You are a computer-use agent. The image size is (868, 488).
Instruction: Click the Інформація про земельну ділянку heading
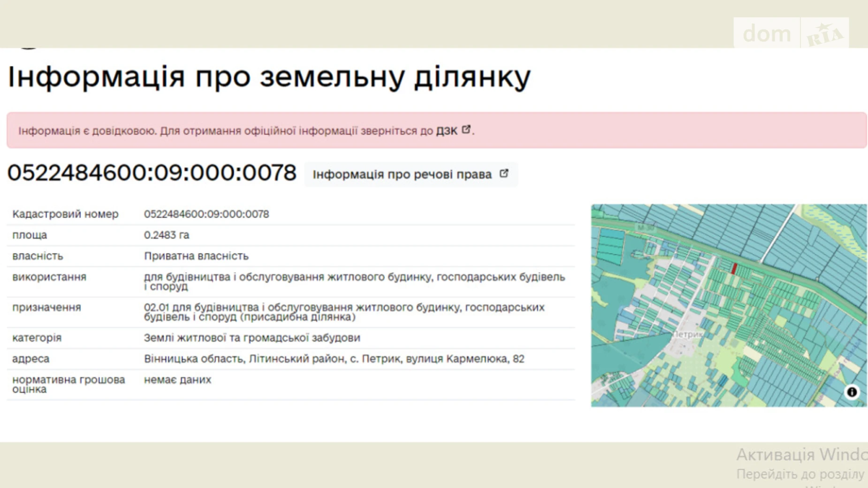[x=269, y=76]
